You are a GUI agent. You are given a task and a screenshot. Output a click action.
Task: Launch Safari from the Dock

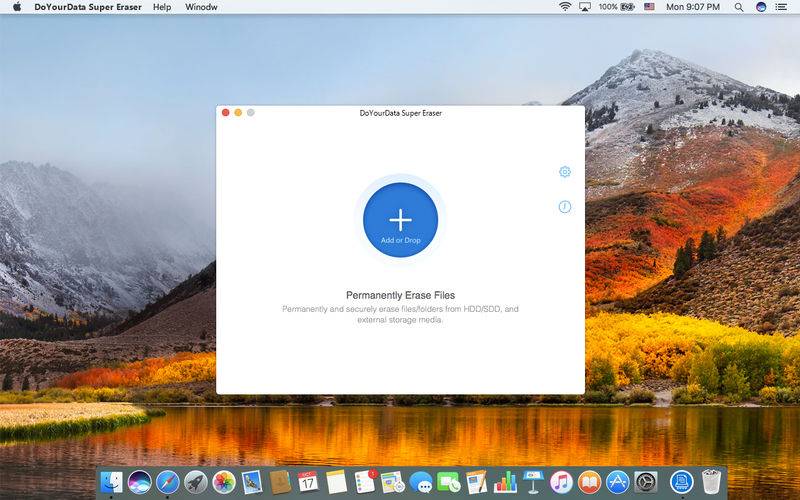(x=168, y=482)
